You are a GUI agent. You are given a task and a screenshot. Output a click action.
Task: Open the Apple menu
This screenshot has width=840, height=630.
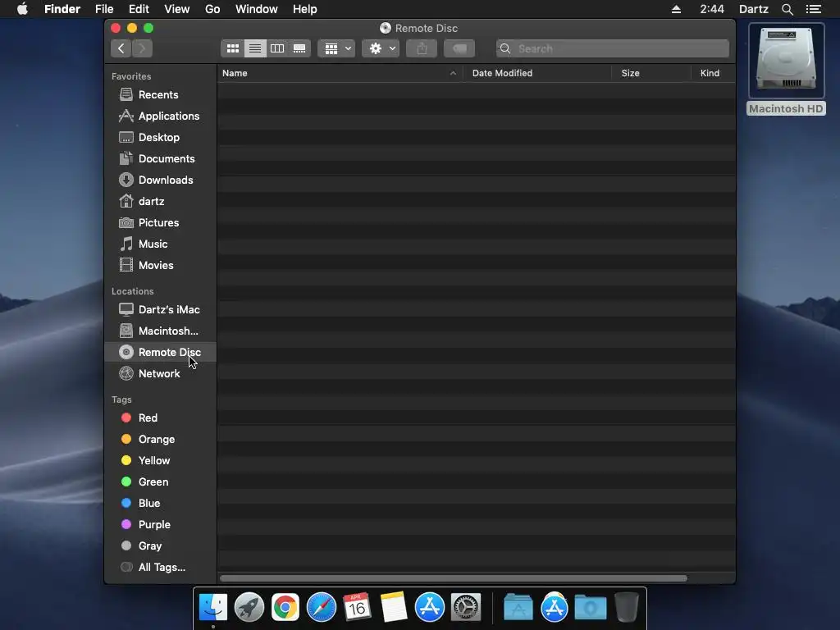click(x=22, y=9)
